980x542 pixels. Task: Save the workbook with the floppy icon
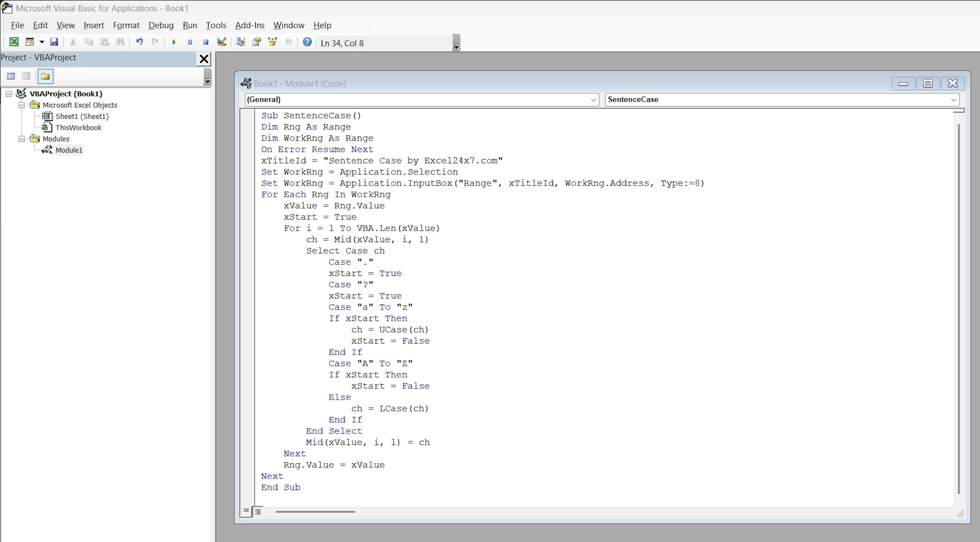[x=54, y=42]
